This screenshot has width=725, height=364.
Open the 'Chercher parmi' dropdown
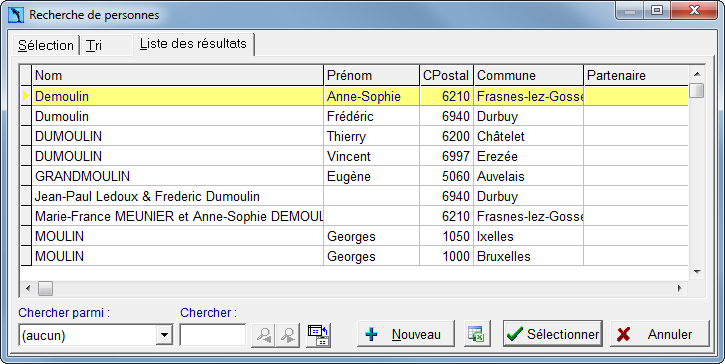164,335
